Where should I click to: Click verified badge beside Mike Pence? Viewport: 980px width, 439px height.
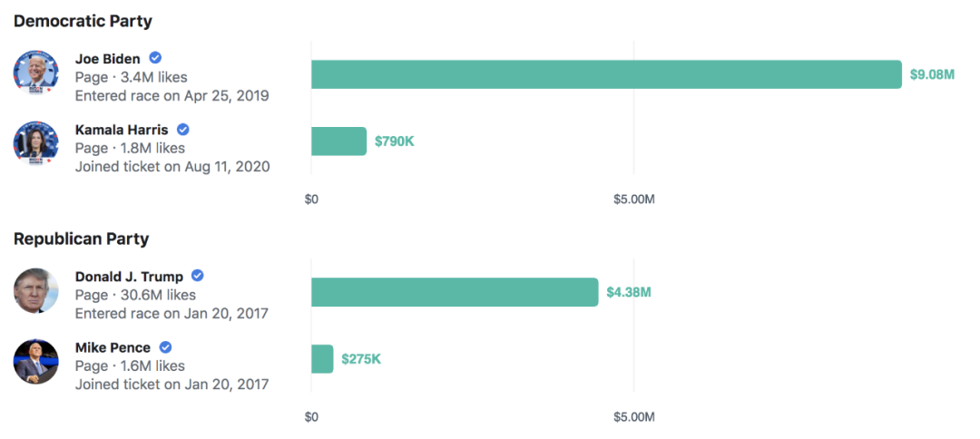coord(166,347)
